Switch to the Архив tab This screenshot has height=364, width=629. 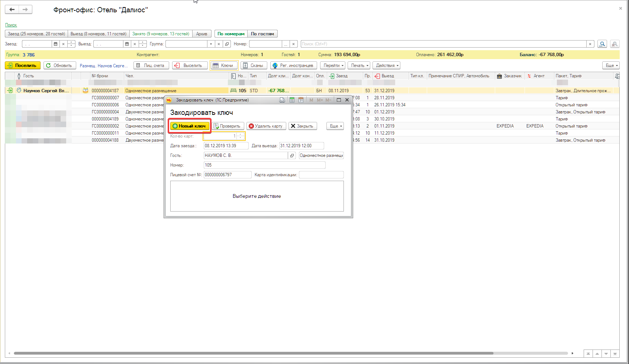(x=202, y=34)
